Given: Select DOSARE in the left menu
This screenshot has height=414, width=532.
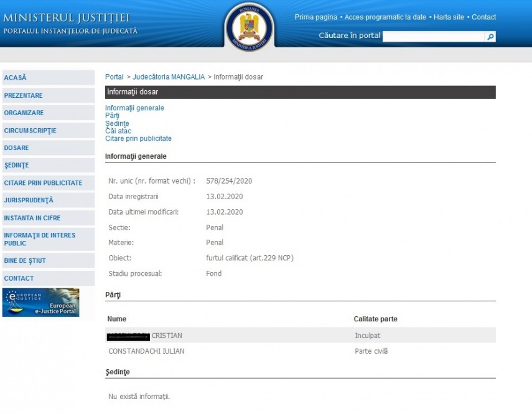Looking at the screenshot, I should [17, 148].
